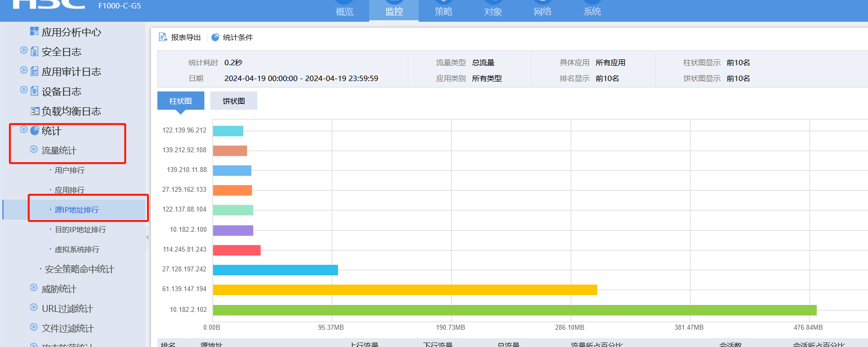Open the 概览 top tab

click(344, 11)
